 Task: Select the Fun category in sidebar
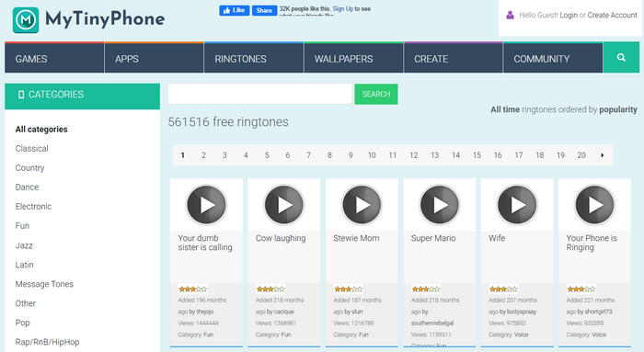[22, 226]
